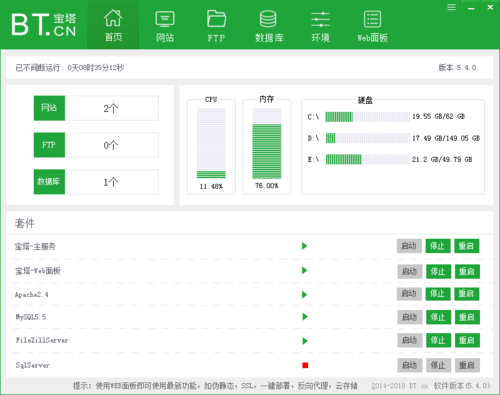This screenshot has width=500, height=395.
Task: Click the 76.00% memory value
Action: 267,186
